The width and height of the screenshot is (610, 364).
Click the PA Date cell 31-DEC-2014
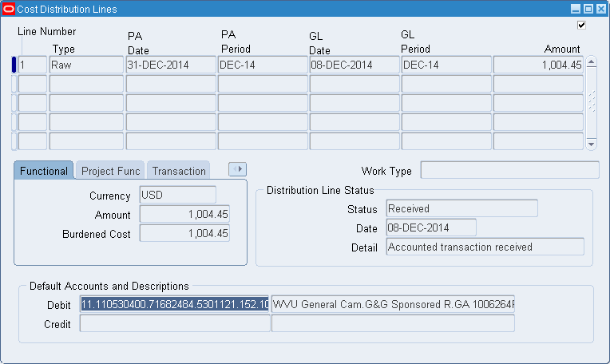point(171,65)
